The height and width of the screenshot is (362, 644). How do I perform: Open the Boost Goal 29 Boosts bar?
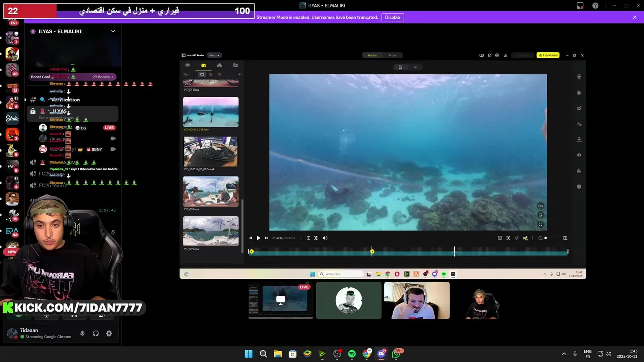72,77
